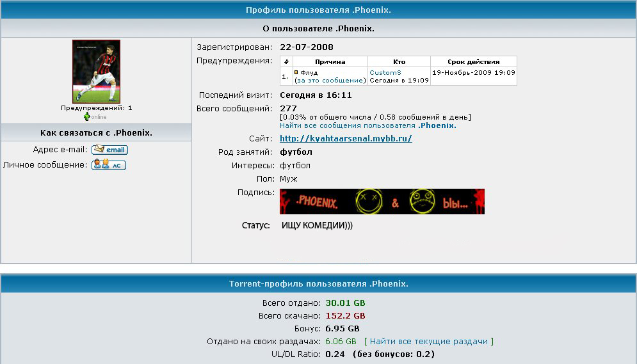Click the 'Срок действия' column header
The image size is (637, 364).
click(474, 61)
